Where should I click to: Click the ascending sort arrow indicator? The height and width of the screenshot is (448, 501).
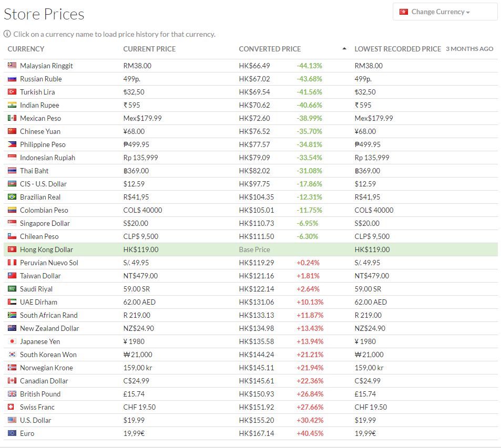click(344, 49)
